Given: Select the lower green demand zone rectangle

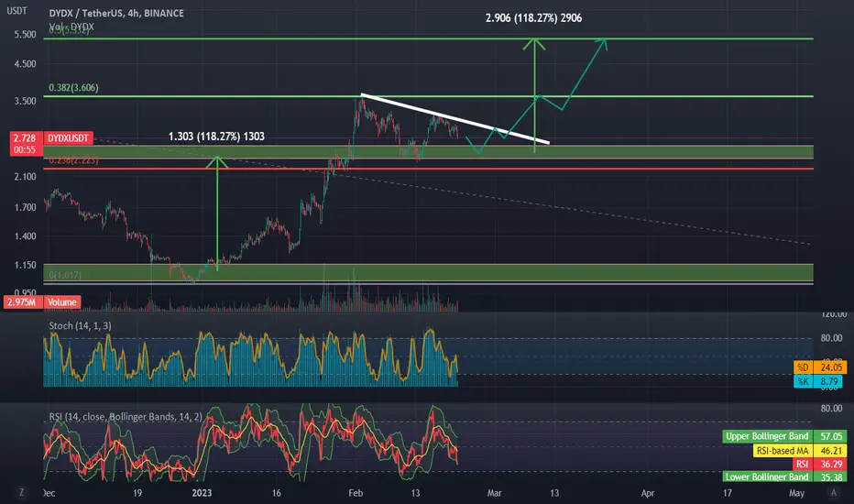Looking at the screenshot, I should click(x=428, y=272).
